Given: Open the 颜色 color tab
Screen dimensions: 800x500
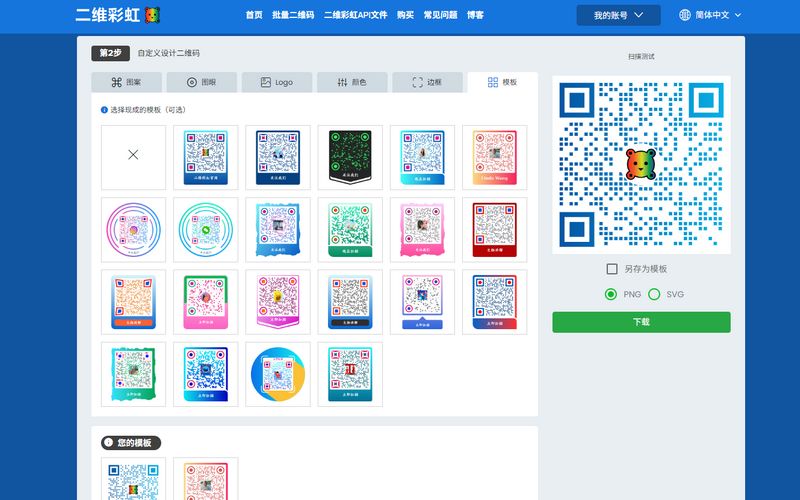Looking at the screenshot, I should pyautogui.click(x=351, y=82).
